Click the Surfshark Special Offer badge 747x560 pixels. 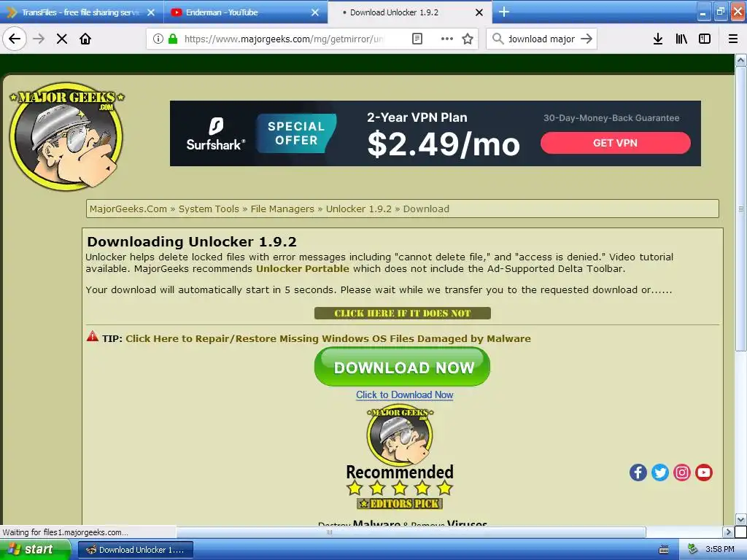pos(296,133)
